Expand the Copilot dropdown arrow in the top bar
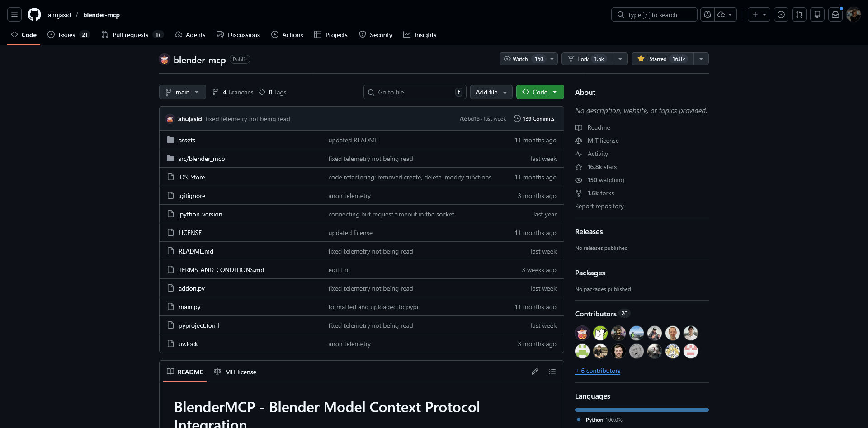The height and width of the screenshot is (428, 868). coord(726,14)
